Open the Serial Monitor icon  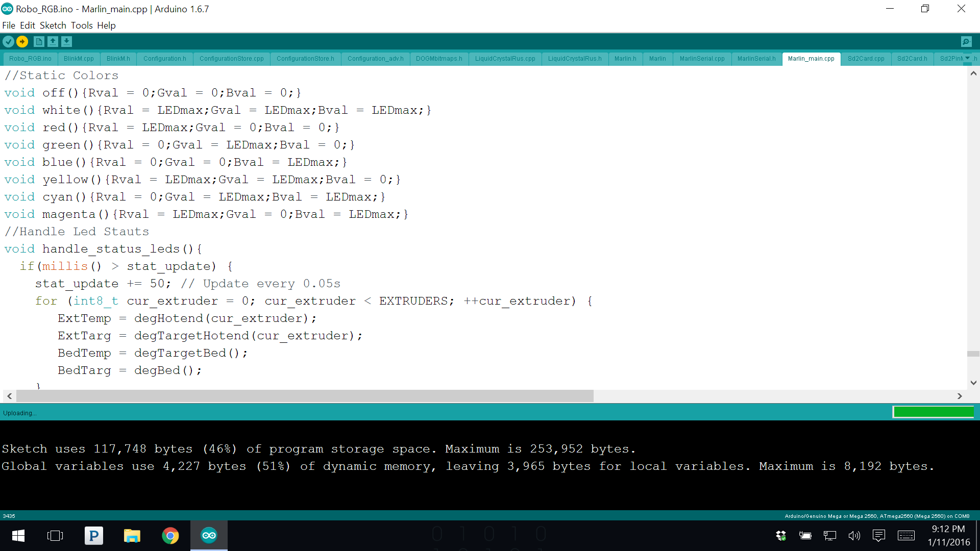pyautogui.click(x=966, y=41)
